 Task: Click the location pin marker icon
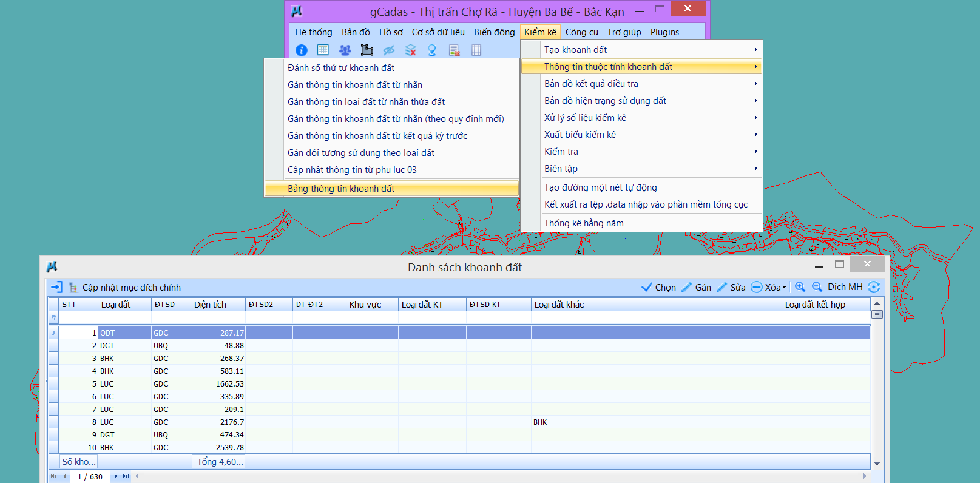tap(432, 50)
